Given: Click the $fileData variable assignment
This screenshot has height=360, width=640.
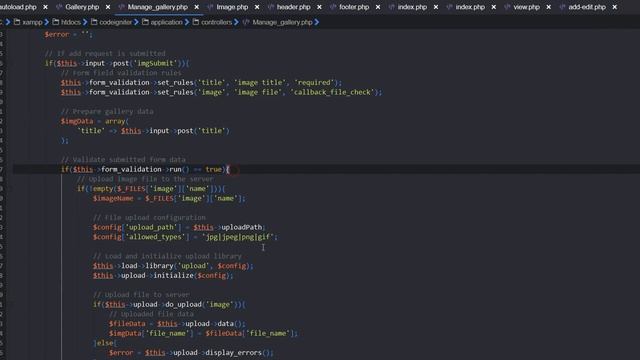Looking at the screenshot, I should (127, 324).
